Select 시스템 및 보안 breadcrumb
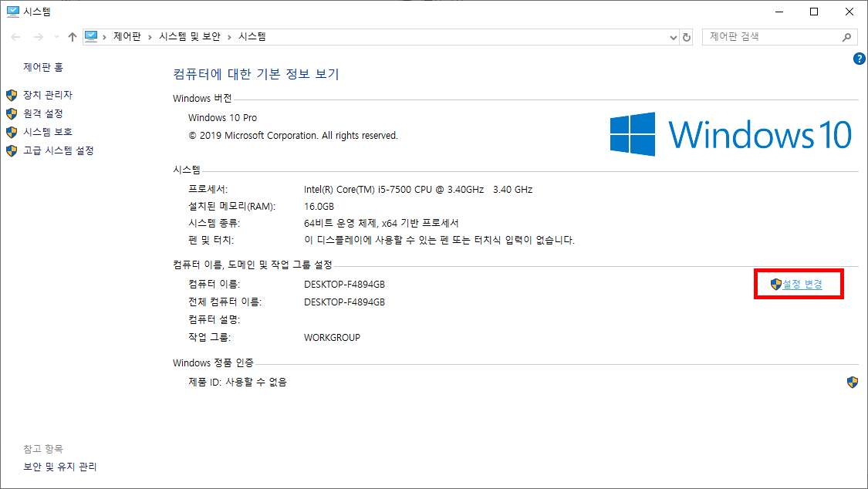 coord(190,36)
